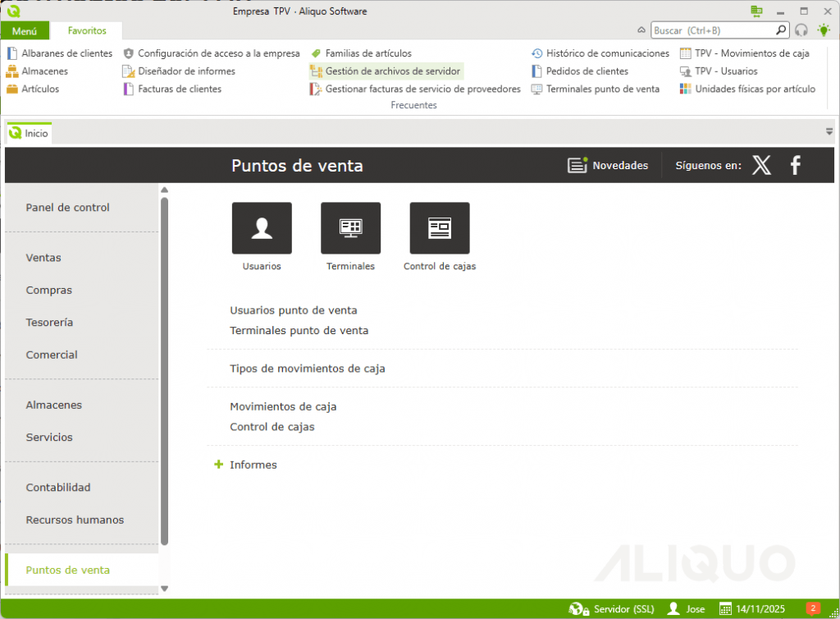Viewport: 840px width, 619px height.
Task: Click the Buscar search field
Action: coord(712,30)
